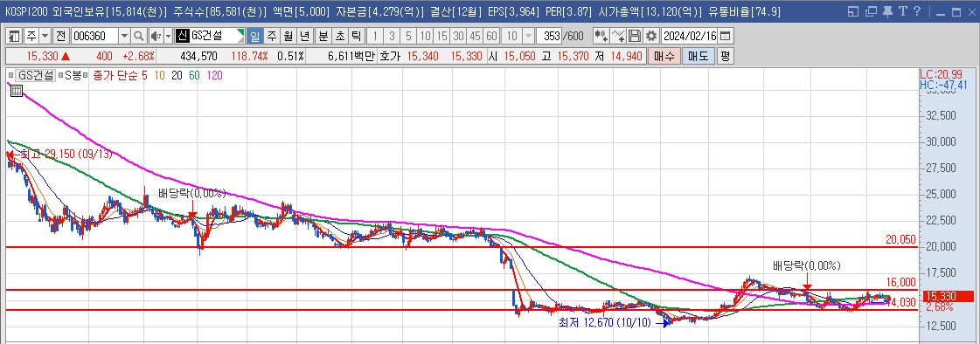Click the S봉 legend label

pos(73,76)
